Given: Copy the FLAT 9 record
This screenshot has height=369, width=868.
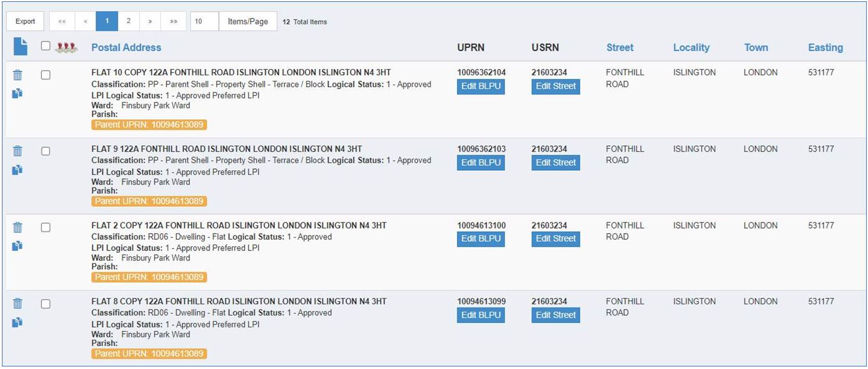Looking at the screenshot, I should click(x=17, y=170).
